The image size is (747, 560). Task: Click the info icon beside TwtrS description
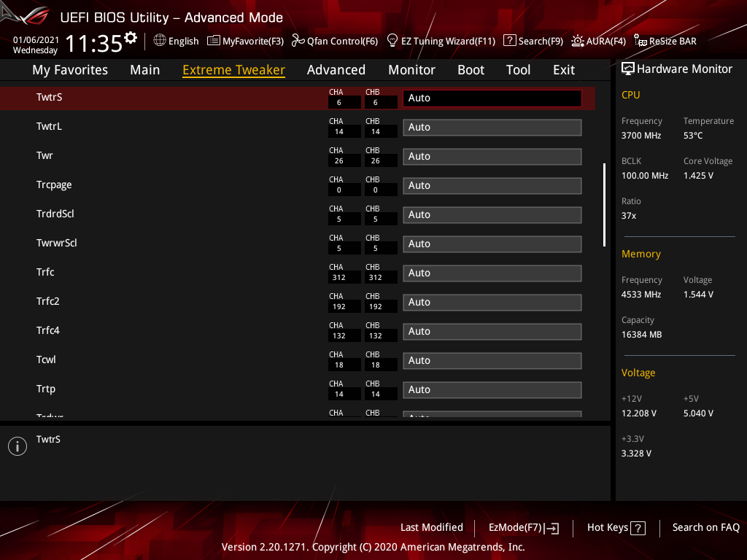point(18,446)
